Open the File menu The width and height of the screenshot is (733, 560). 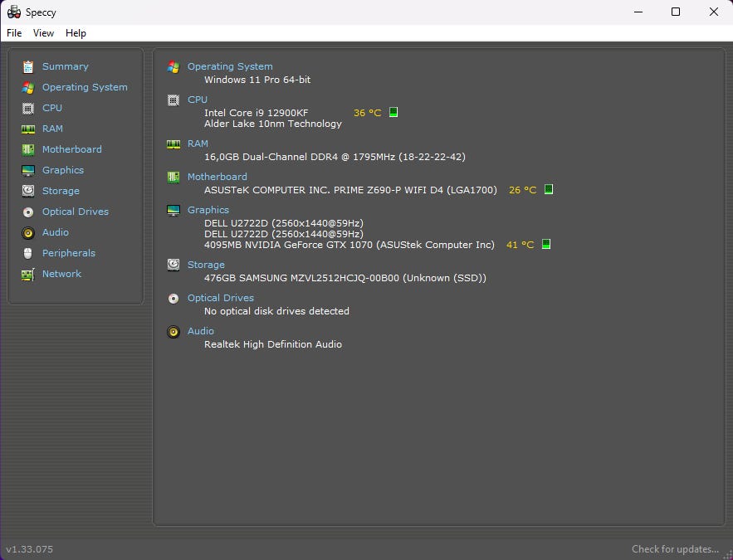click(14, 33)
